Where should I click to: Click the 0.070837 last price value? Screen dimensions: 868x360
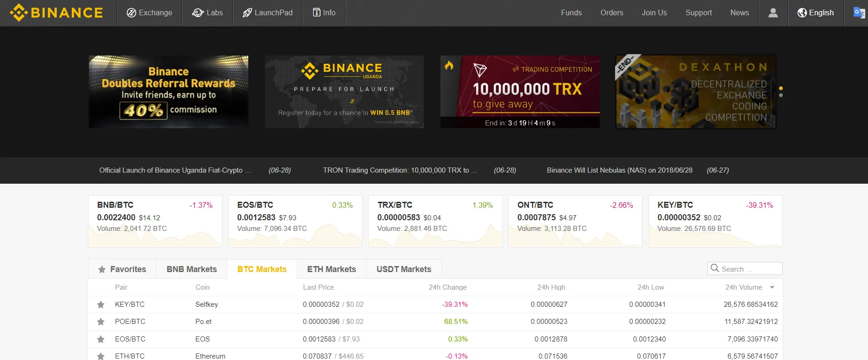317,356
